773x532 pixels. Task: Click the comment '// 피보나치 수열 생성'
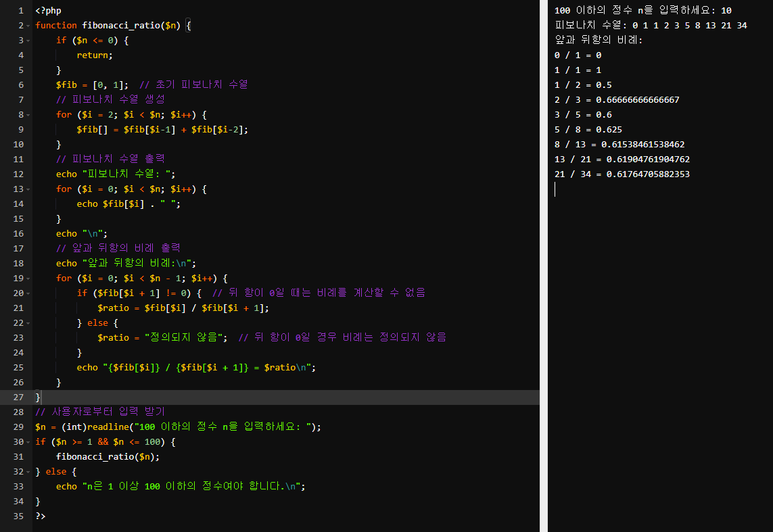110,99
